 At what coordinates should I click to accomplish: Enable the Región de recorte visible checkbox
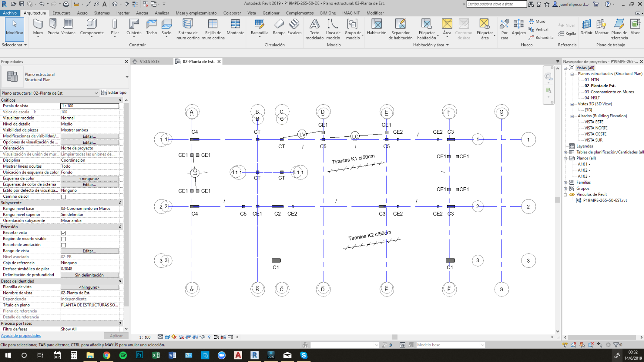(x=64, y=238)
